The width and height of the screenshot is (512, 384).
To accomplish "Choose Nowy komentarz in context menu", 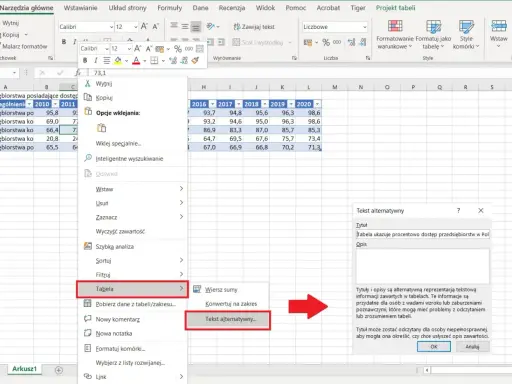I will point(117,319).
